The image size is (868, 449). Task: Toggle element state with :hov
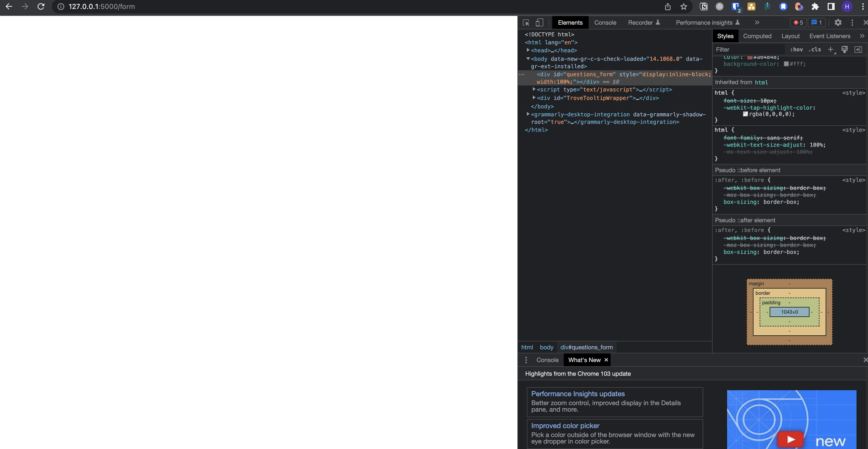point(796,50)
